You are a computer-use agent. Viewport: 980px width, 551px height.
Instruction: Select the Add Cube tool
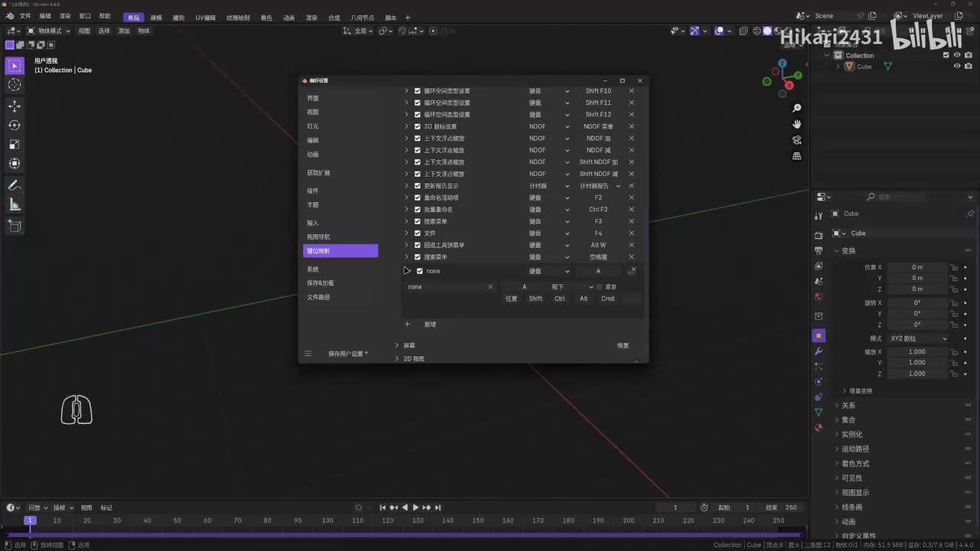15,226
